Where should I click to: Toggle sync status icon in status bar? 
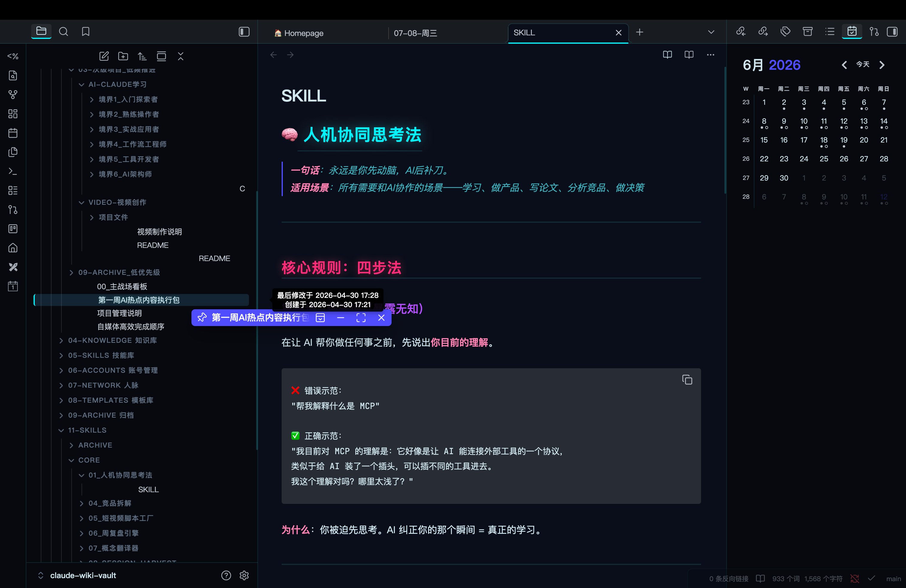[x=854, y=578]
